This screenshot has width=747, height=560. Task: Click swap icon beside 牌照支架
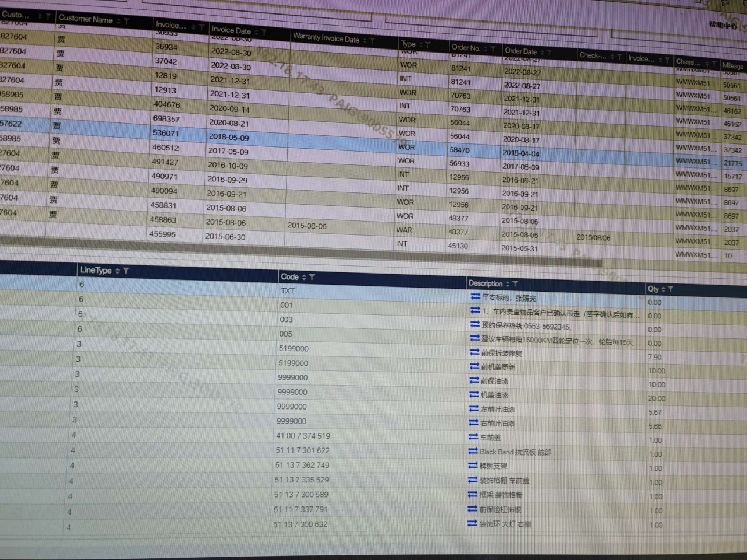pos(473,465)
